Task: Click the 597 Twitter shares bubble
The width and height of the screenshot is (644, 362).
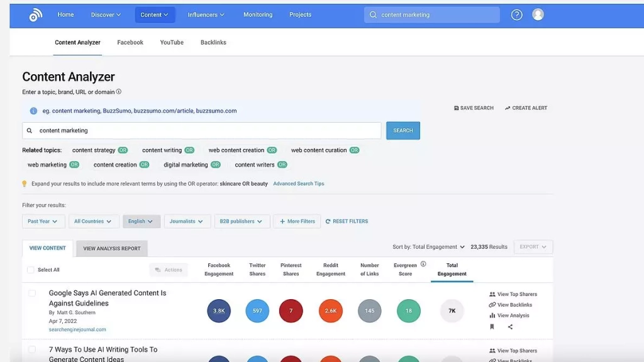Action: pyautogui.click(x=257, y=310)
